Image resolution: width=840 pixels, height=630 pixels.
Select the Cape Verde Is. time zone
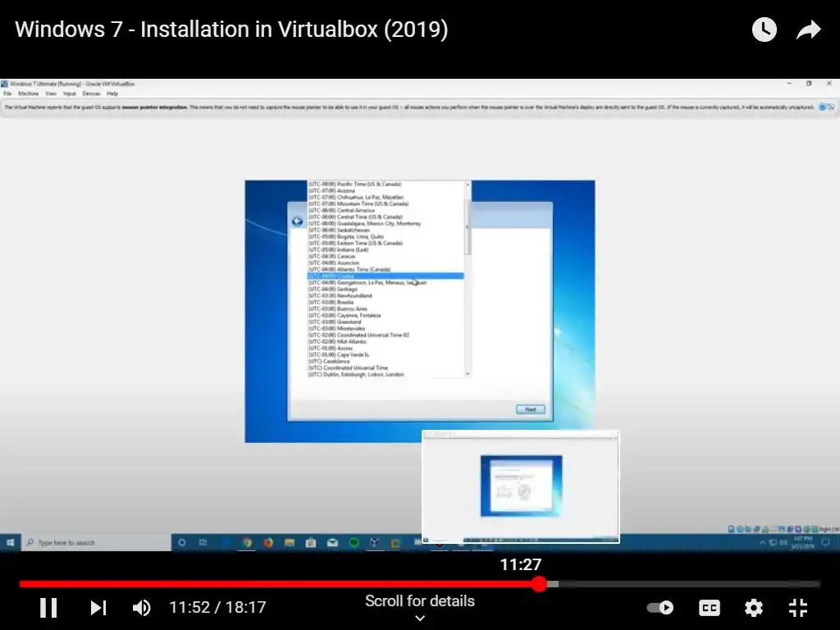click(x=386, y=354)
